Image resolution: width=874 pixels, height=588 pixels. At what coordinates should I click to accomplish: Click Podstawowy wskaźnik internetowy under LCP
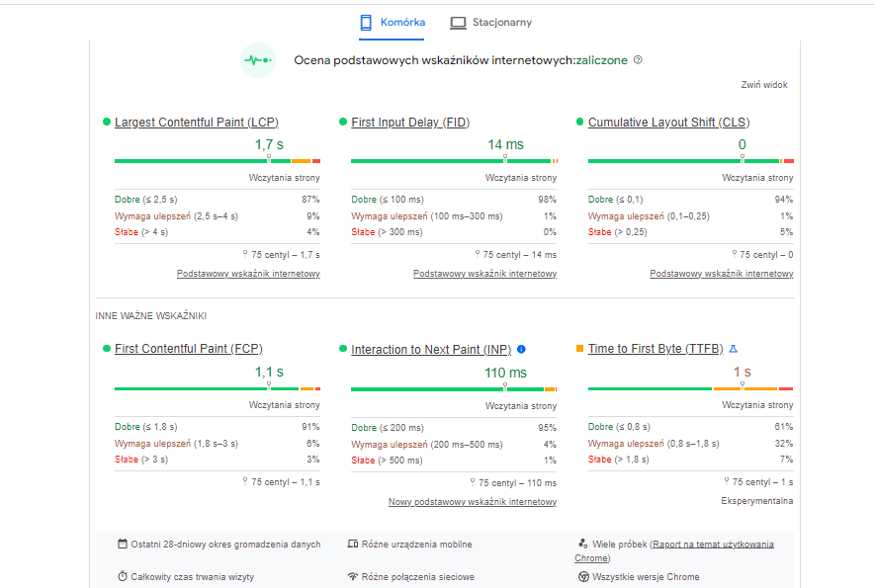coord(248,274)
